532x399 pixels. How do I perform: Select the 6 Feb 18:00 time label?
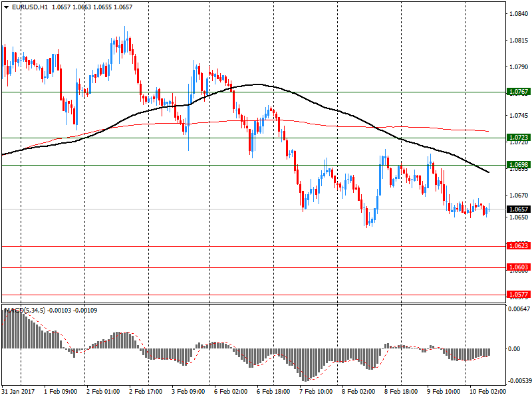(273, 392)
